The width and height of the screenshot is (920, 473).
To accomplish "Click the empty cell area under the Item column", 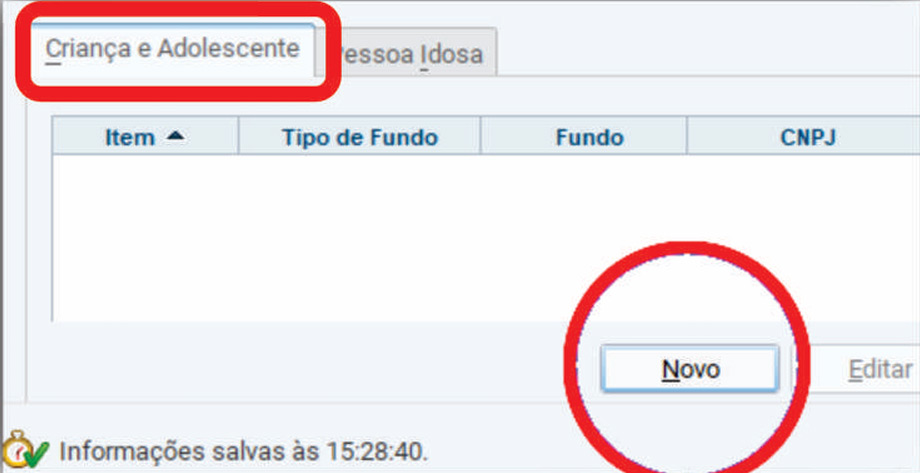I will 146,238.
